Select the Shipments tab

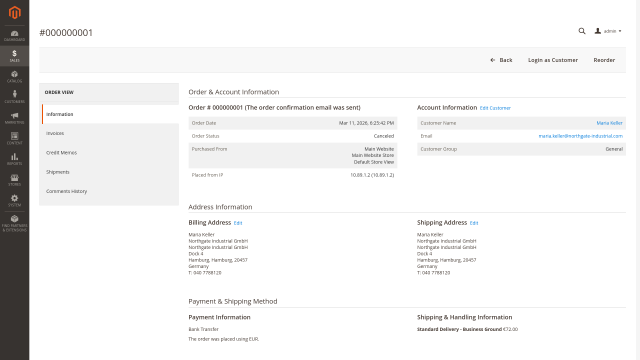109,172
